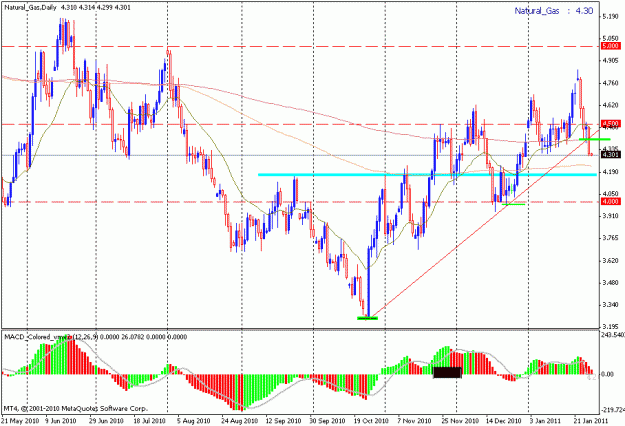Click the black 4.301 current price tag
This screenshot has height=426, width=625.
[611, 155]
